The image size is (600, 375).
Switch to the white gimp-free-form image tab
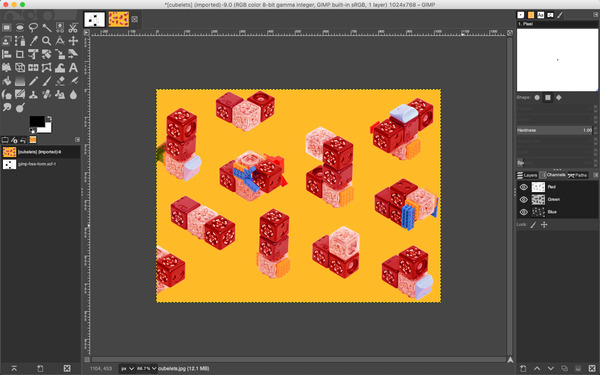pyautogui.click(x=95, y=19)
